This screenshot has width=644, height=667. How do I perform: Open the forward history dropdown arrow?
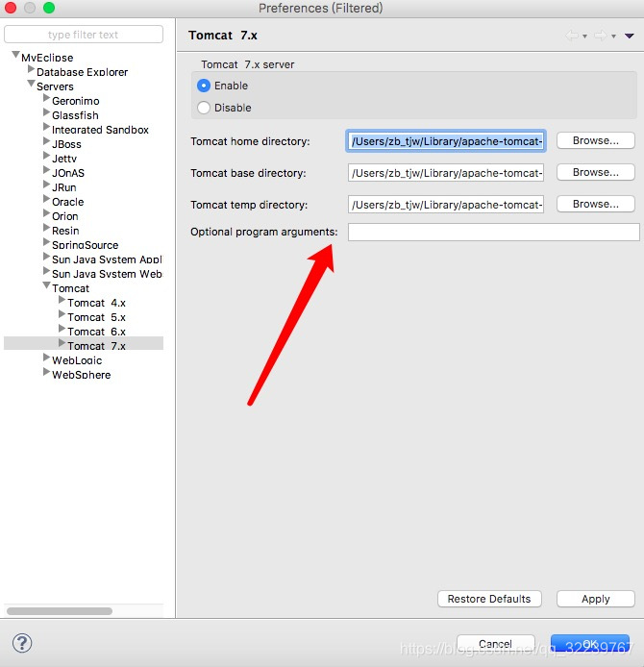pyautogui.click(x=613, y=37)
